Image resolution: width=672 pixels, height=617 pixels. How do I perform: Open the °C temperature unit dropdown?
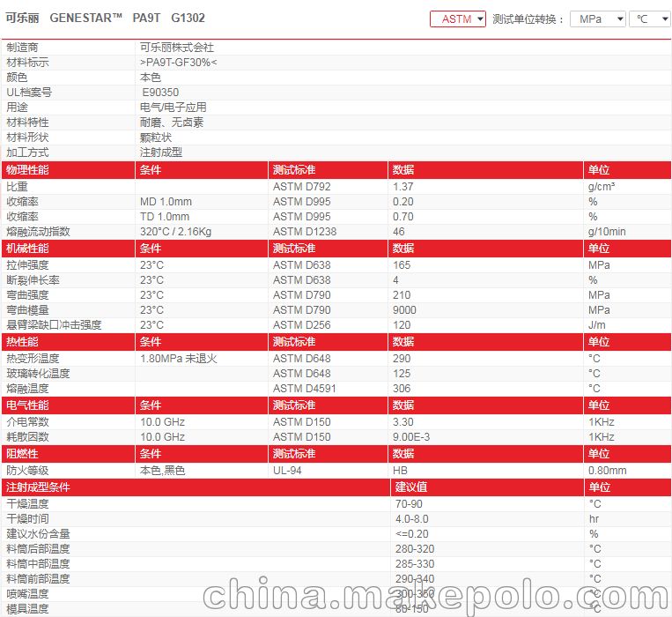(x=650, y=19)
